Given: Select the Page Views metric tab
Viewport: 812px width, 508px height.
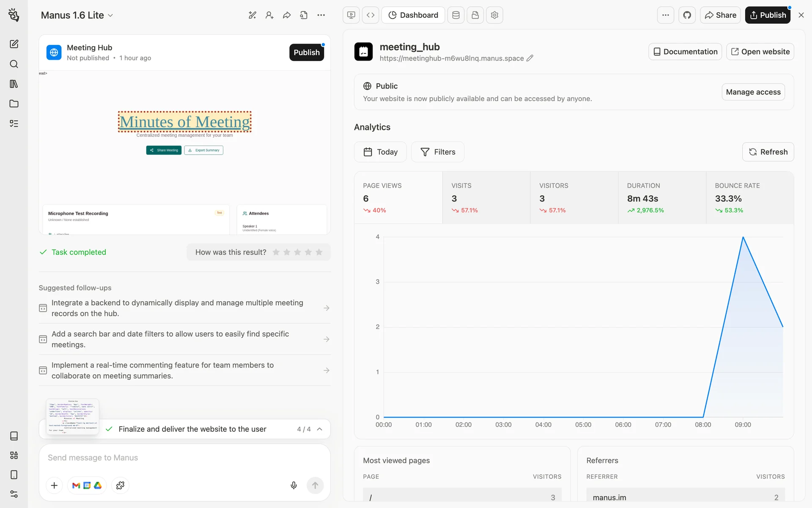Looking at the screenshot, I should click(398, 198).
